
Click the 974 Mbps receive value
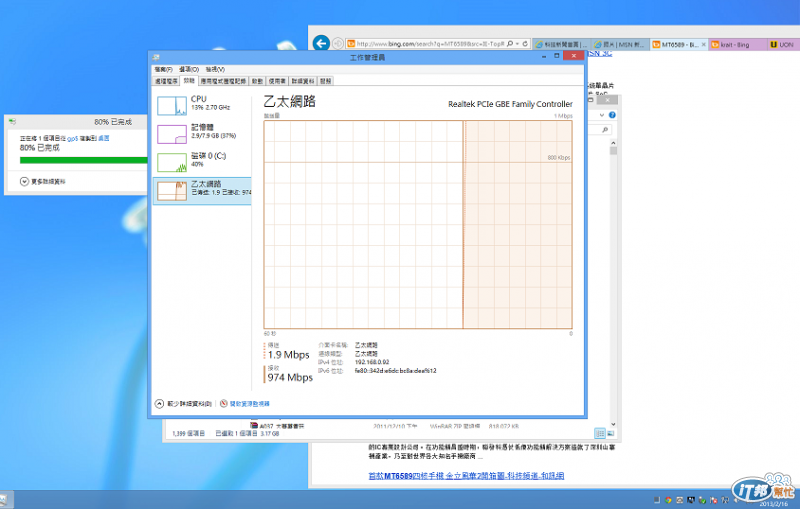(x=290, y=377)
